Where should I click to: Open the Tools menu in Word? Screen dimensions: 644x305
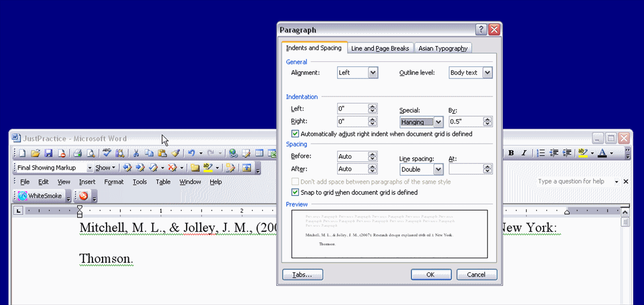click(x=140, y=182)
